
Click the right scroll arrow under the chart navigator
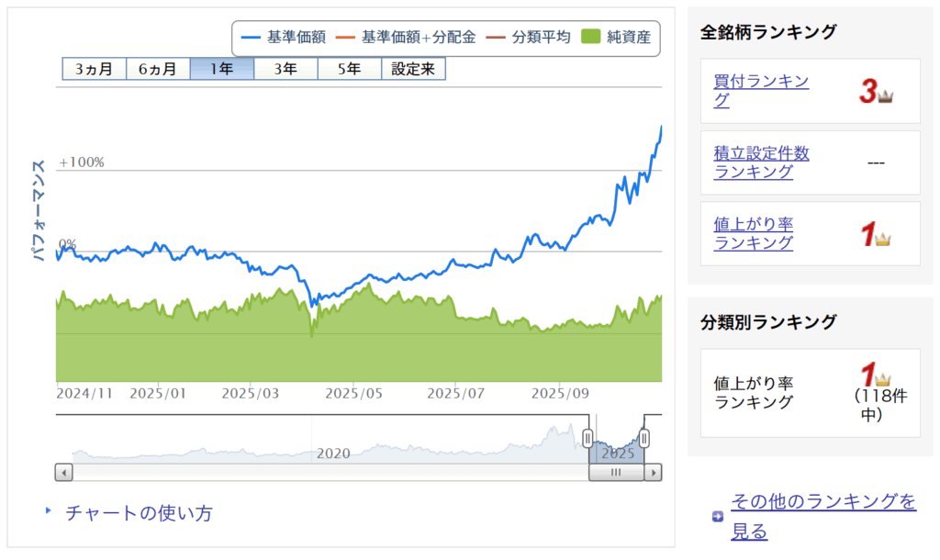point(653,473)
